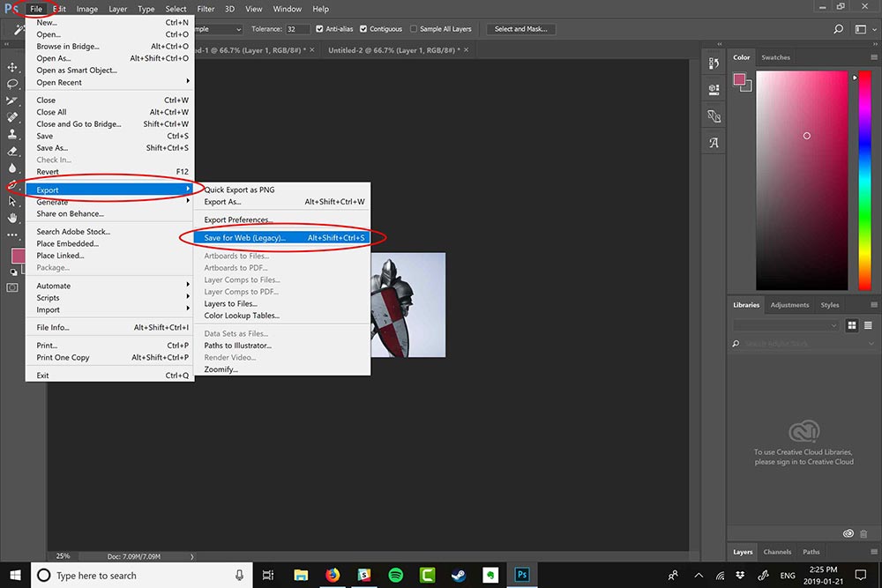Open the Color panel flyout menu
The height and width of the screenshot is (588, 882).
coord(873,57)
